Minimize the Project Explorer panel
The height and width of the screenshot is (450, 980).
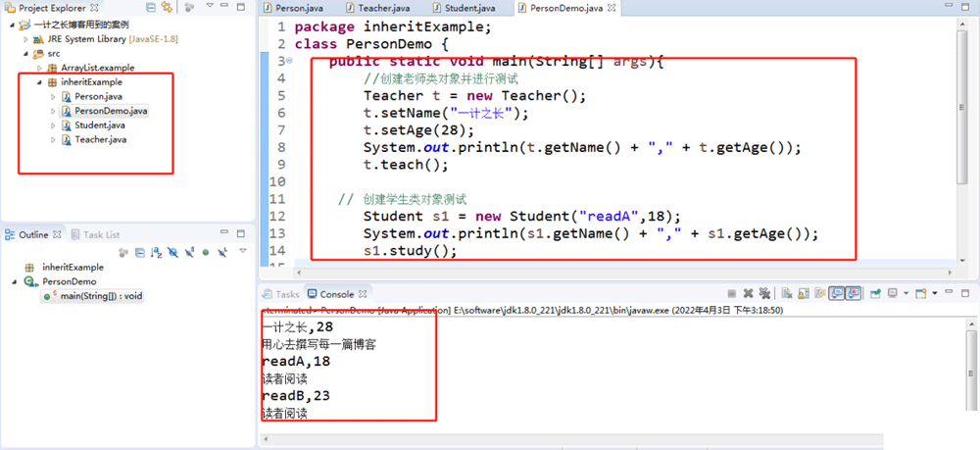tap(226, 7)
